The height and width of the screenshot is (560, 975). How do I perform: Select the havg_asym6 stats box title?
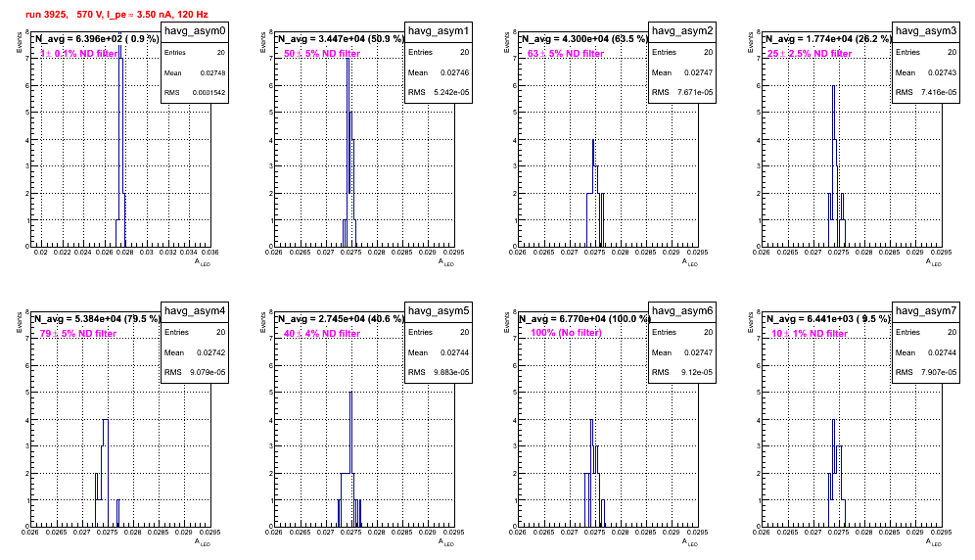[682, 311]
